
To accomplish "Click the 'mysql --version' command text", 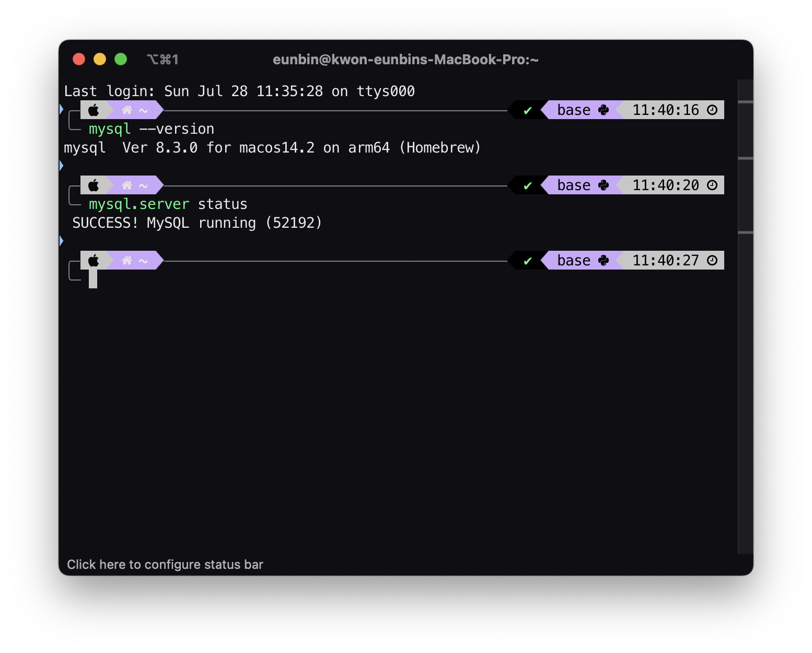I will [152, 129].
